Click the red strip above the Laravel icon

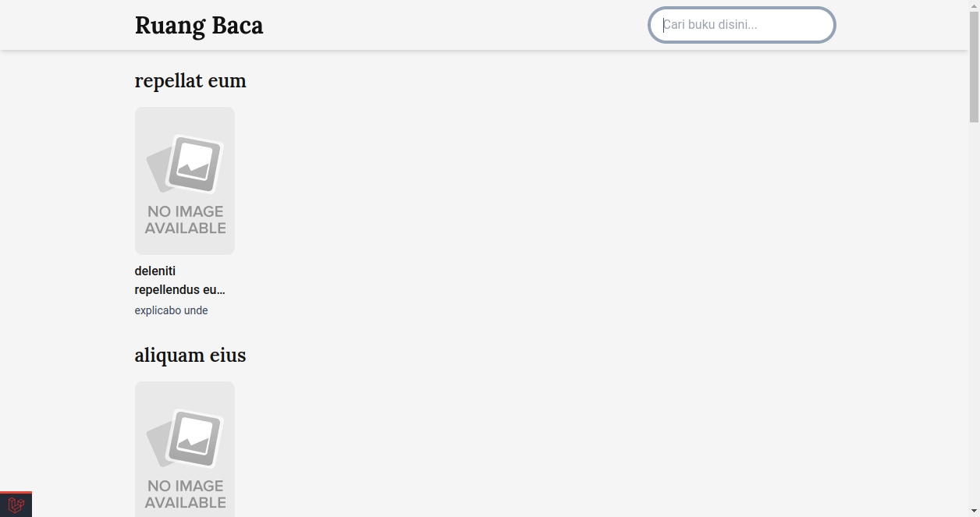[16, 493]
